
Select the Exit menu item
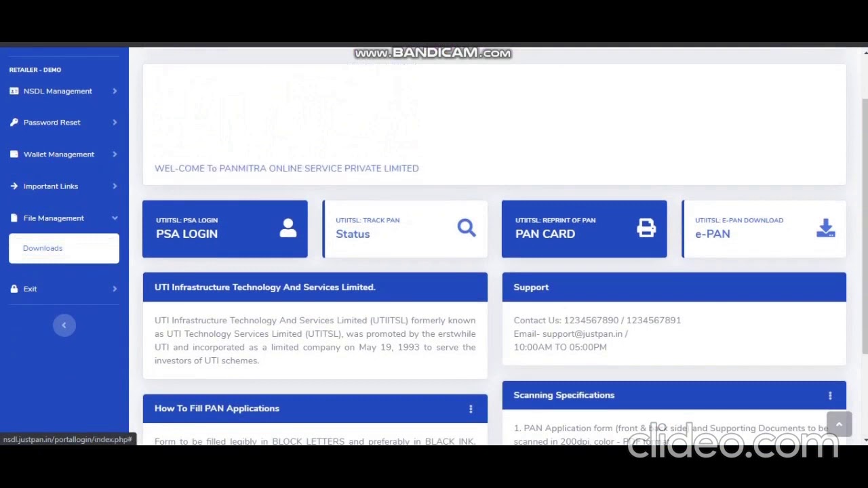64,289
